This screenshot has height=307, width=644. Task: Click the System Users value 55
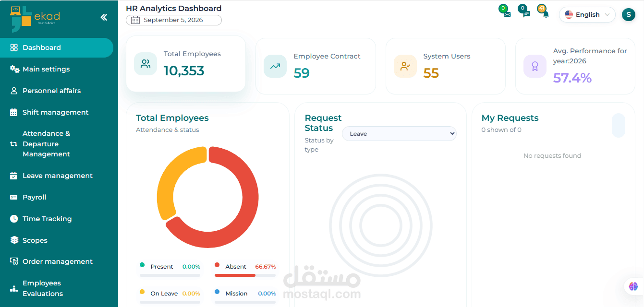[431, 73]
